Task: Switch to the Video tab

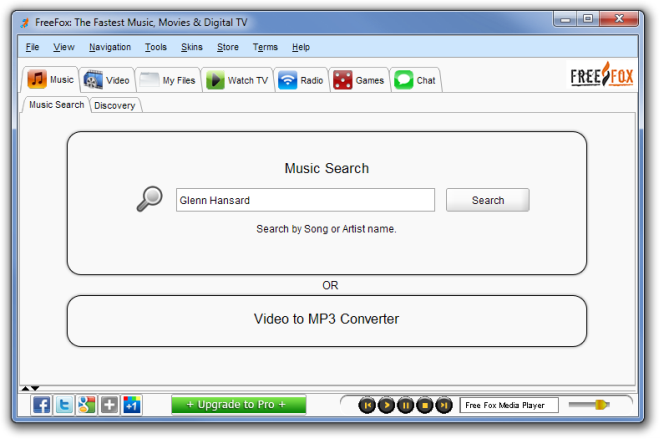Action: (x=107, y=80)
